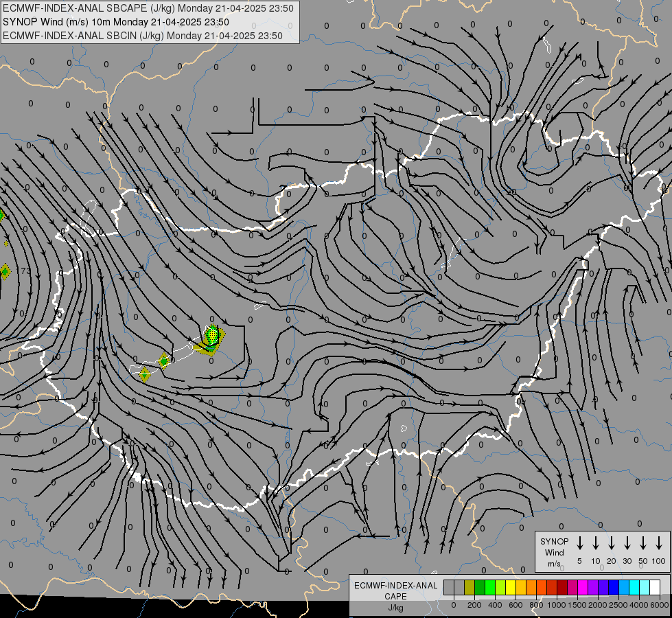Click the 2000 tick label on CAPE scale

click(598, 605)
